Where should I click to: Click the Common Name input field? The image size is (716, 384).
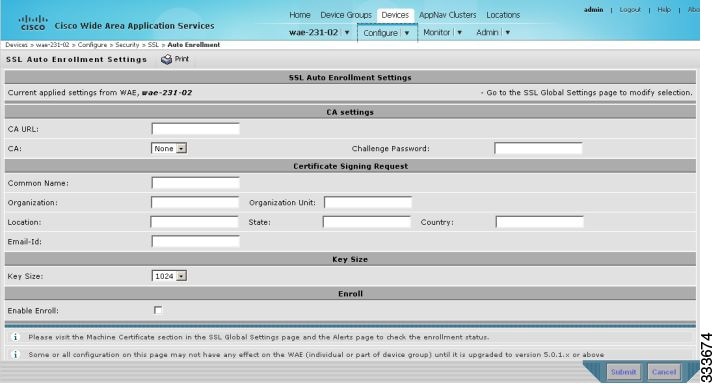point(195,183)
